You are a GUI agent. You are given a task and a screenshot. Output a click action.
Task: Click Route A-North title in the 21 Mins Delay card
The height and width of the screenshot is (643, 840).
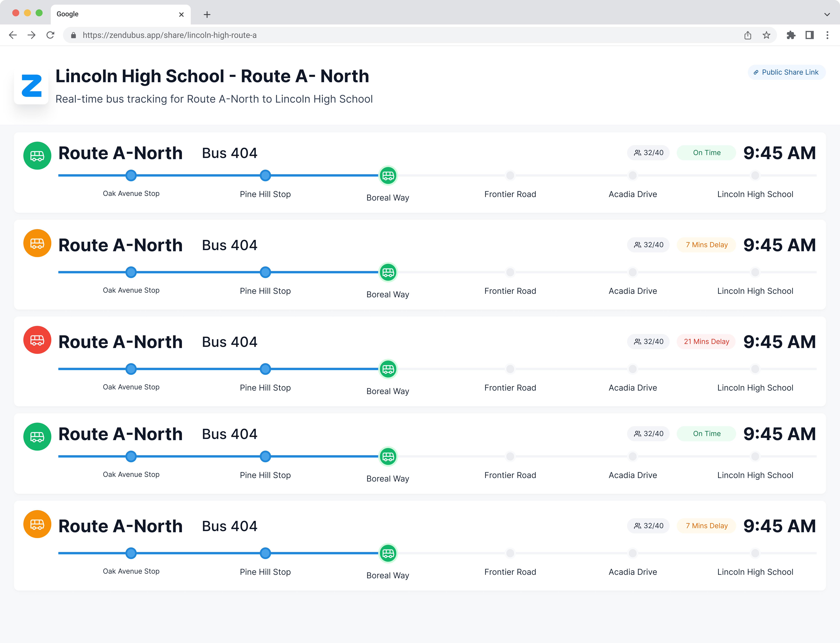tap(120, 342)
